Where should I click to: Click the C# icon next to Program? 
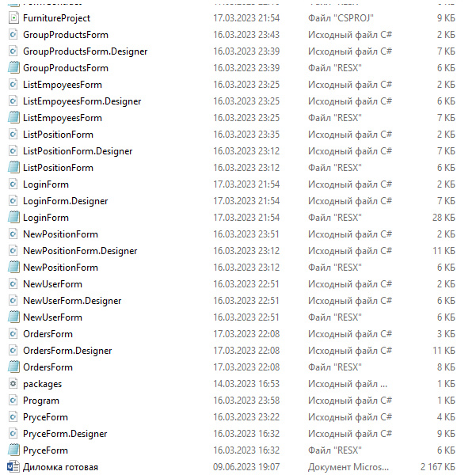tap(13, 401)
